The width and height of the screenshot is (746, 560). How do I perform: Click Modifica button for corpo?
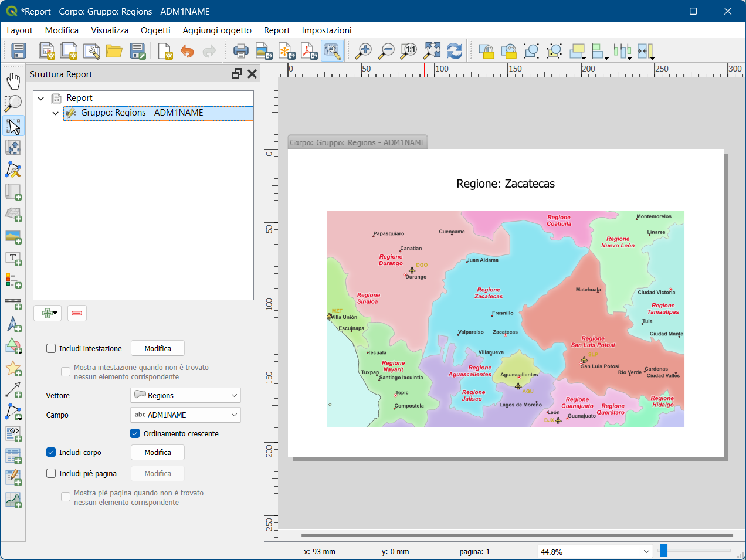(x=158, y=452)
